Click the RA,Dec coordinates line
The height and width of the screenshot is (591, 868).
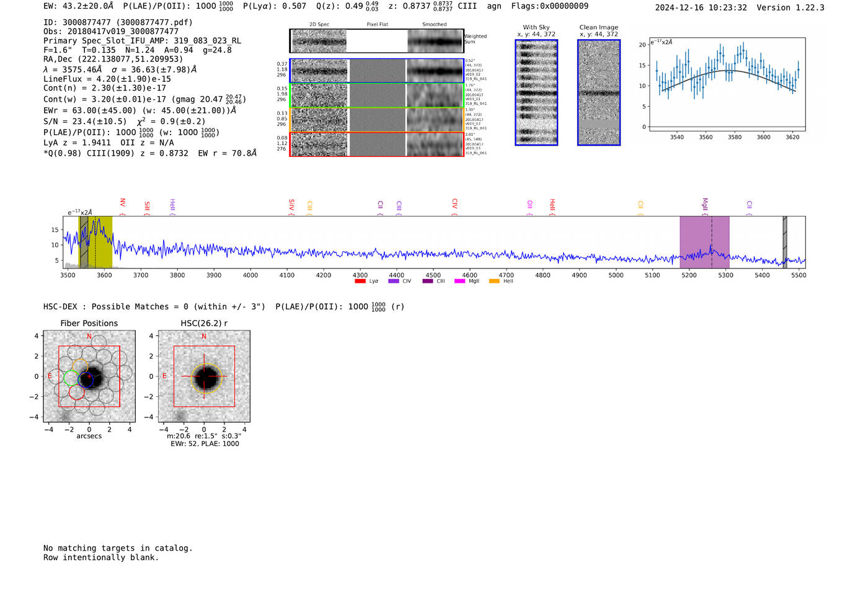pyautogui.click(x=113, y=60)
